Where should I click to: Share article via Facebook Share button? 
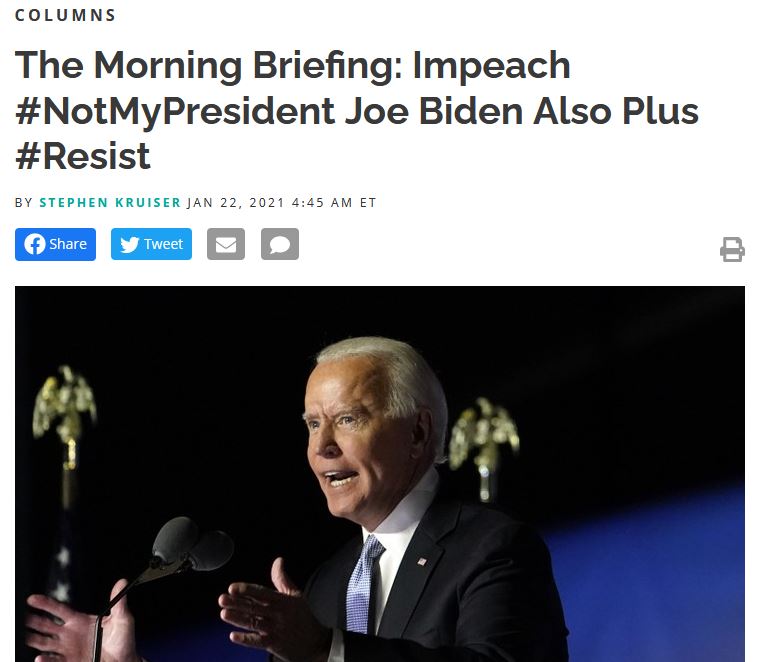tap(55, 244)
